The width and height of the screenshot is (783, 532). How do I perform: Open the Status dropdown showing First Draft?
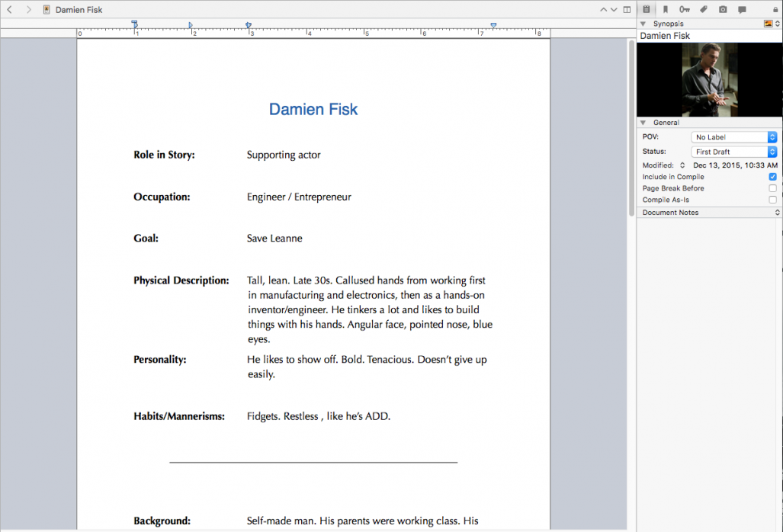pyautogui.click(x=734, y=152)
